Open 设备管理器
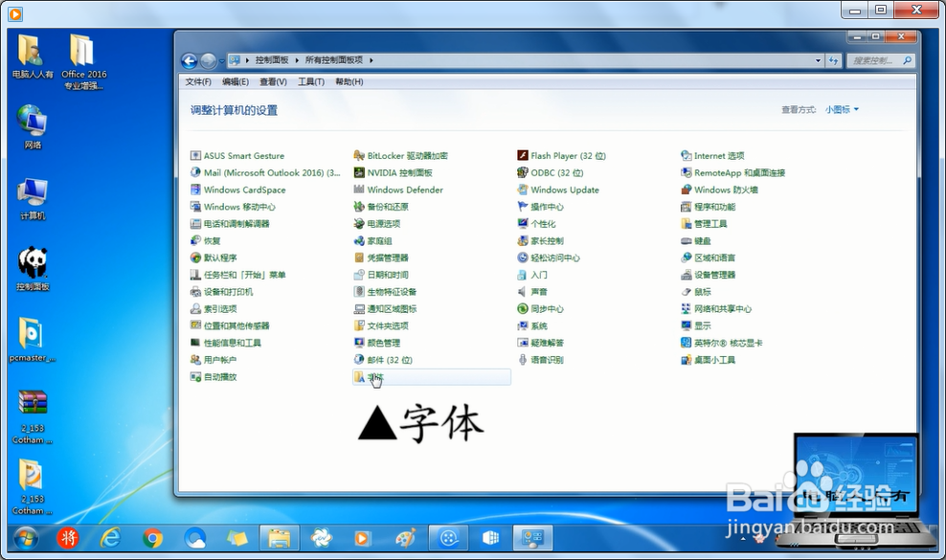The width and height of the screenshot is (946, 560). pyautogui.click(x=709, y=275)
